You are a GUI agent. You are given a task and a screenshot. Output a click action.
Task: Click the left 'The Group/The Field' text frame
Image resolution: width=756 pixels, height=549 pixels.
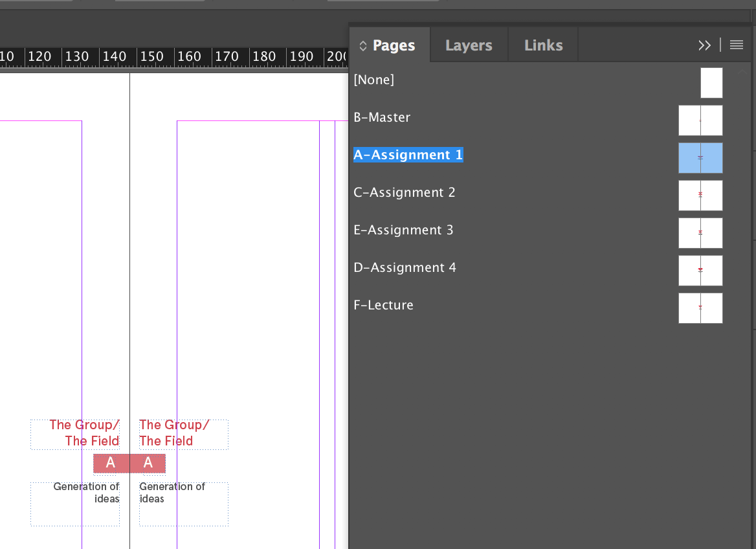(x=74, y=434)
